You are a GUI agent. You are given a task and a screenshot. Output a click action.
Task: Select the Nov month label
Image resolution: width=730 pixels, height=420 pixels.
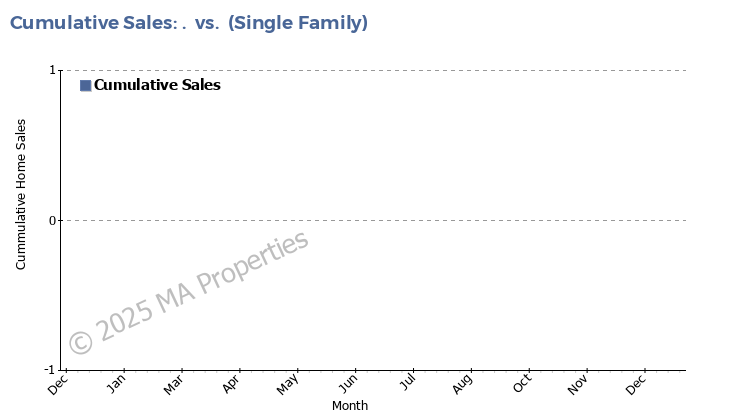click(578, 382)
